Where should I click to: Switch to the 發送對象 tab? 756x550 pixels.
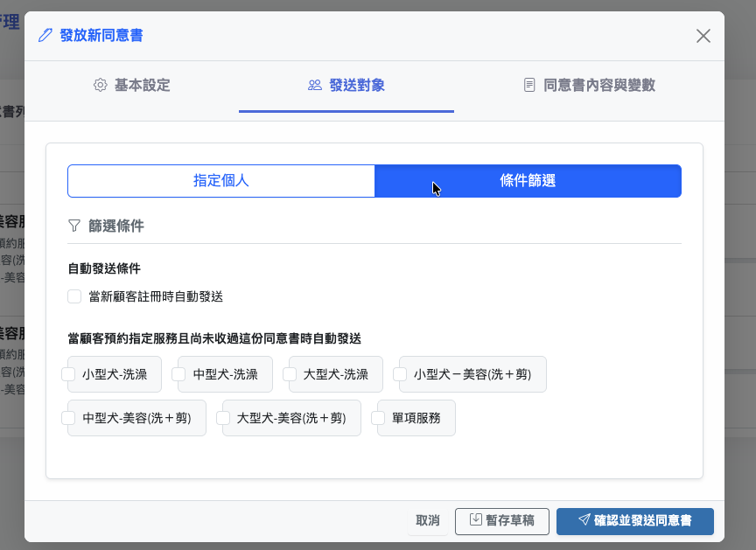346,86
